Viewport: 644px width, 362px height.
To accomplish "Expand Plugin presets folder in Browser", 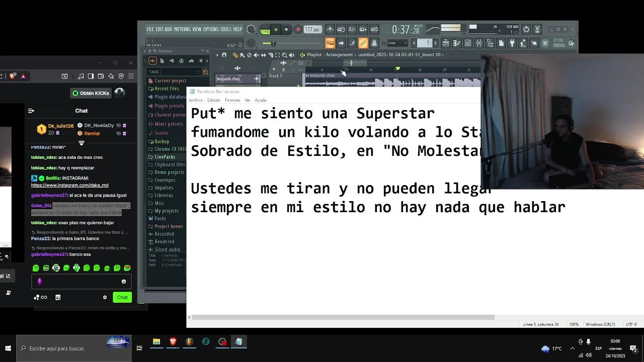I will (x=166, y=106).
